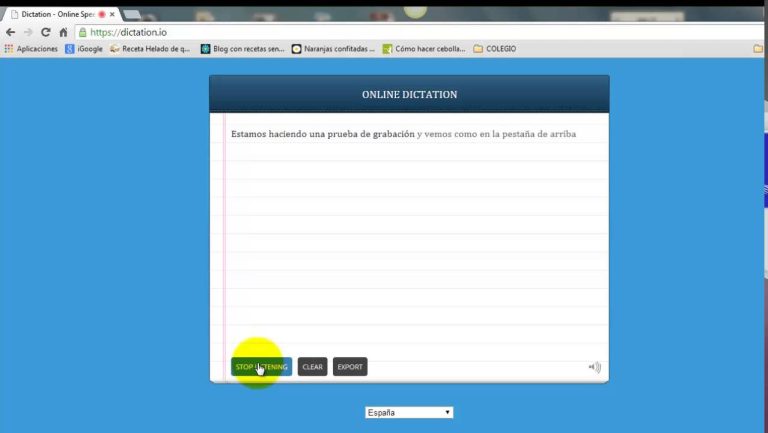
Task: Open the España language dropdown
Action: pos(409,412)
